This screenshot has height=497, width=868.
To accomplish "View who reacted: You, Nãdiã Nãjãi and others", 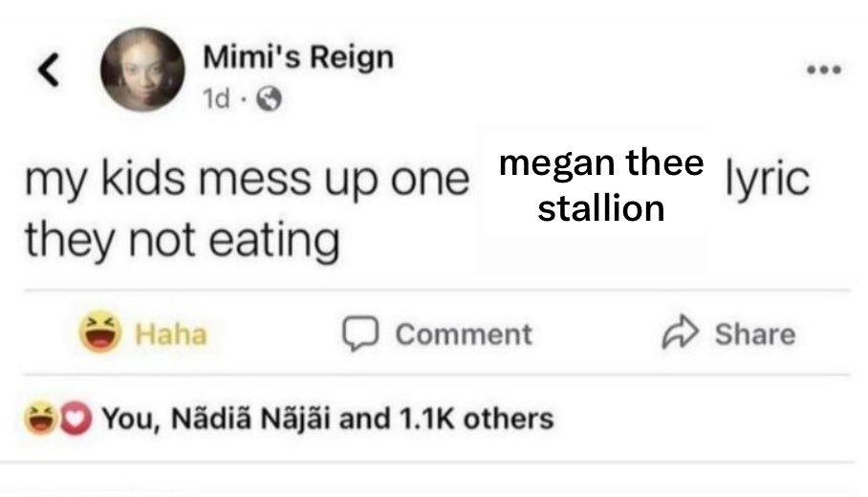I will (x=328, y=419).
